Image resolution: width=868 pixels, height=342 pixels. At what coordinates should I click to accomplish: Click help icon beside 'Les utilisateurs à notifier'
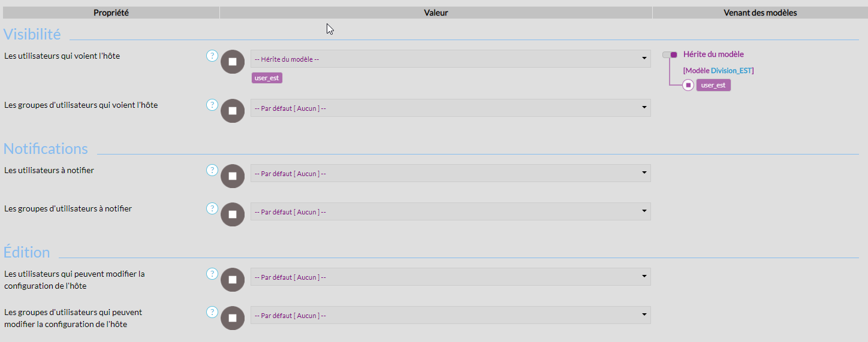coord(212,170)
